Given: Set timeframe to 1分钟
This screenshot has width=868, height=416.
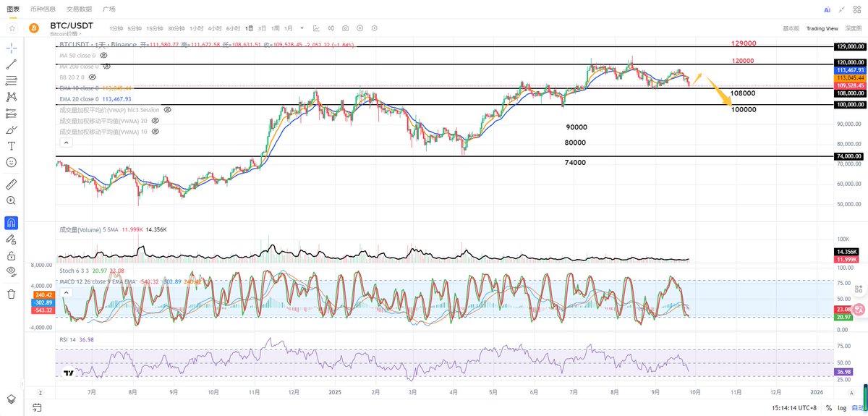Looking at the screenshot, I should [116, 28].
